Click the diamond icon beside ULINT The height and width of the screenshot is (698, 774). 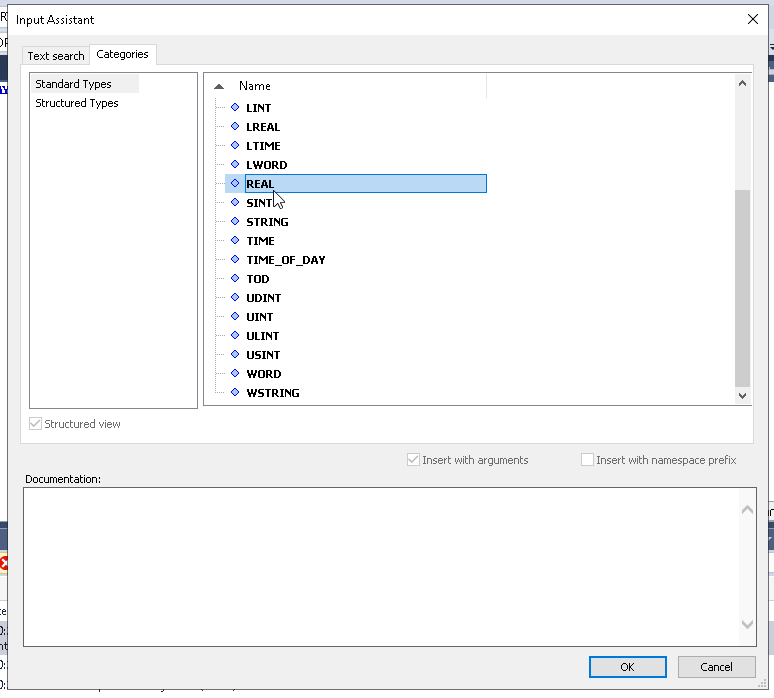tap(235, 335)
